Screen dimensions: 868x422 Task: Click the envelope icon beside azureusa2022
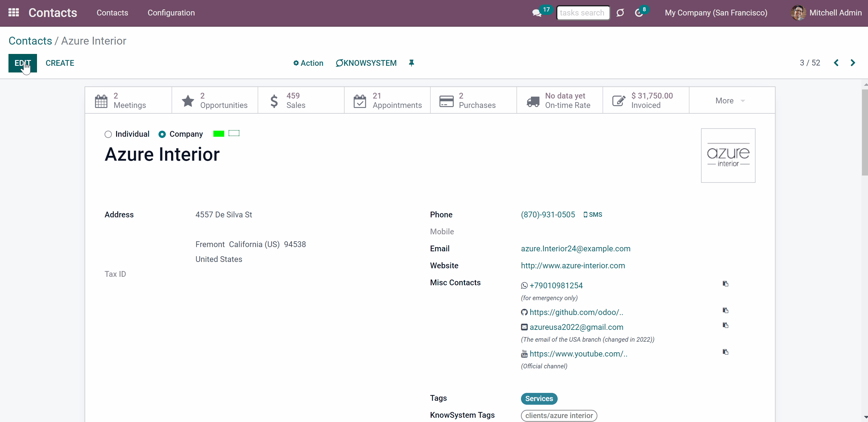524,327
